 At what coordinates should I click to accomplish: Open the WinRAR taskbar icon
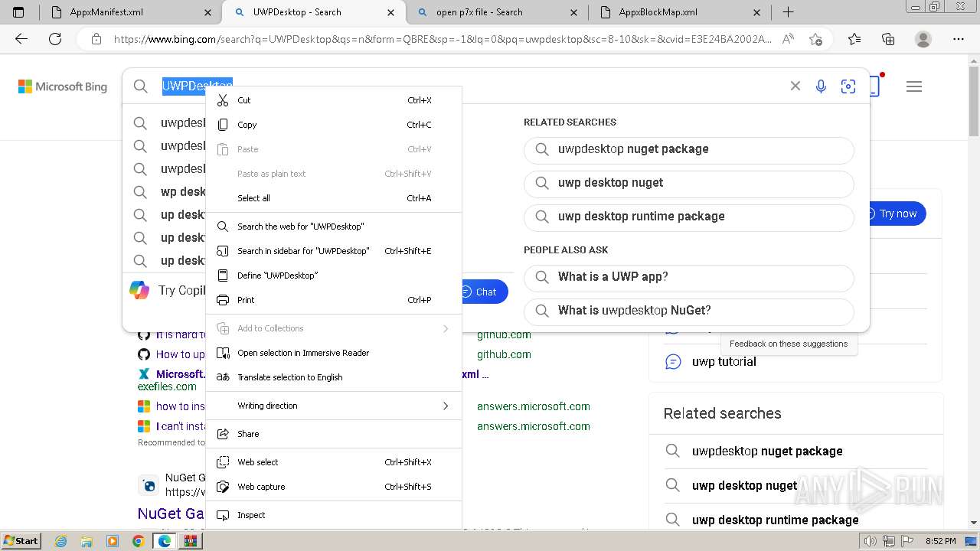(x=190, y=541)
